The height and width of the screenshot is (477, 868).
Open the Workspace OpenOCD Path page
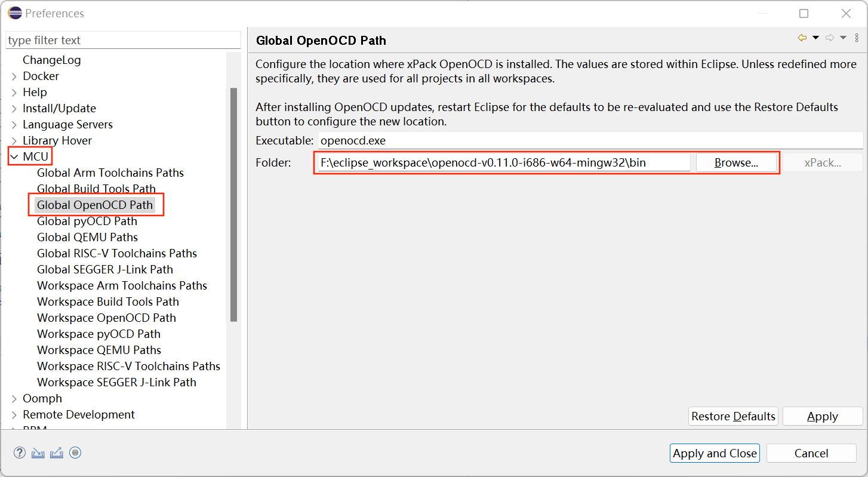click(x=106, y=318)
